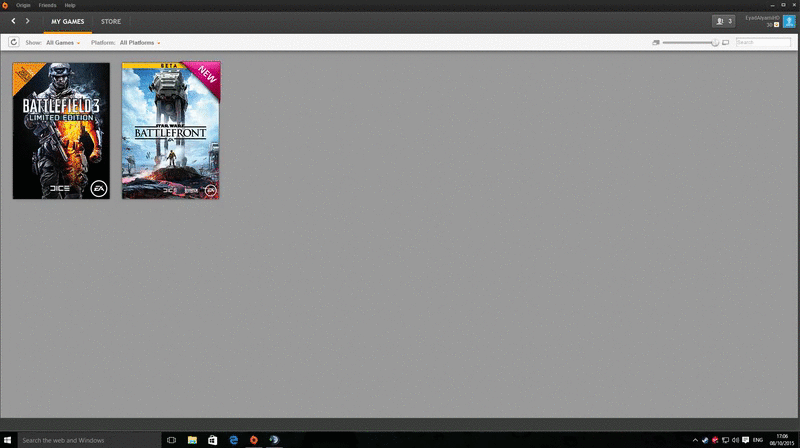Open the Origin menu
Image resolution: width=800 pixels, height=448 pixels.
(x=23, y=5)
